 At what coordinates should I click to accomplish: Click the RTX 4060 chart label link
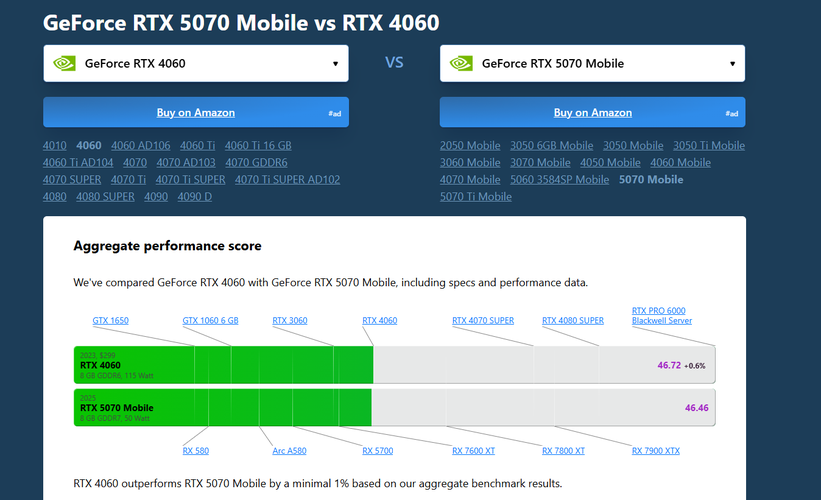[380, 320]
